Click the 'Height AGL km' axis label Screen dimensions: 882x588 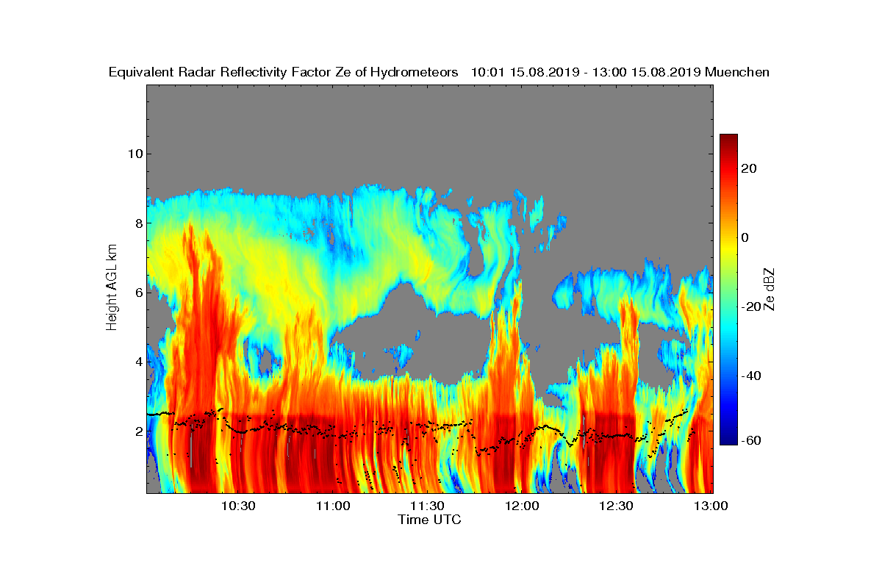coord(112,287)
